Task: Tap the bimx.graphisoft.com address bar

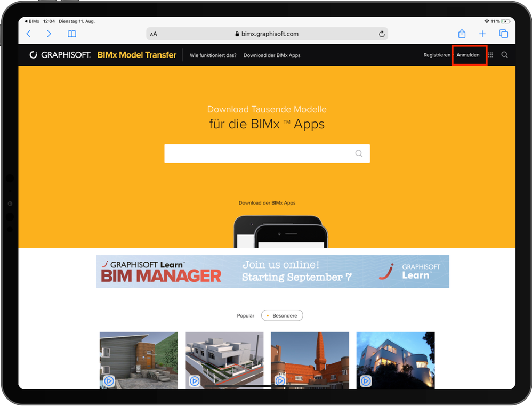Action: pyautogui.click(x=267, y=34)
